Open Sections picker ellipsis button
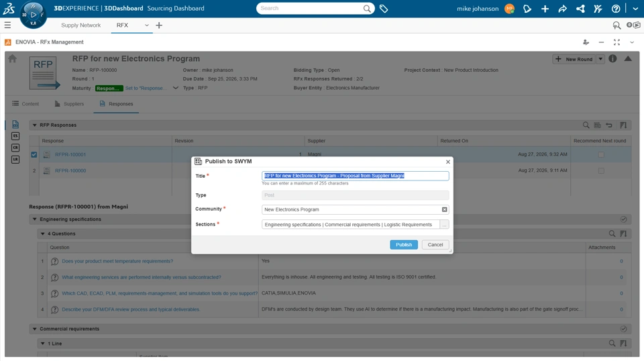The width and height of the screenshot is (644, 361). (x=444, y=225)
